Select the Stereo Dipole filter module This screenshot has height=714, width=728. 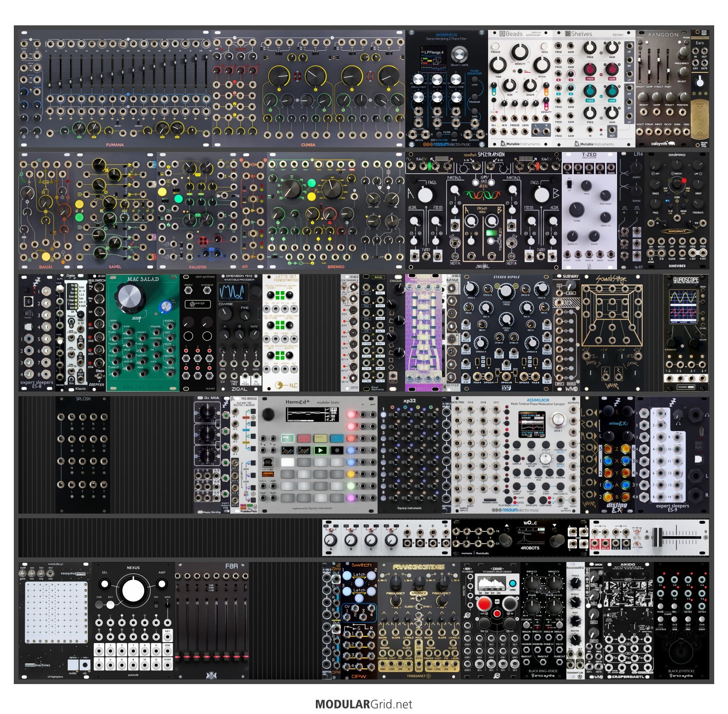pos(507,333)
